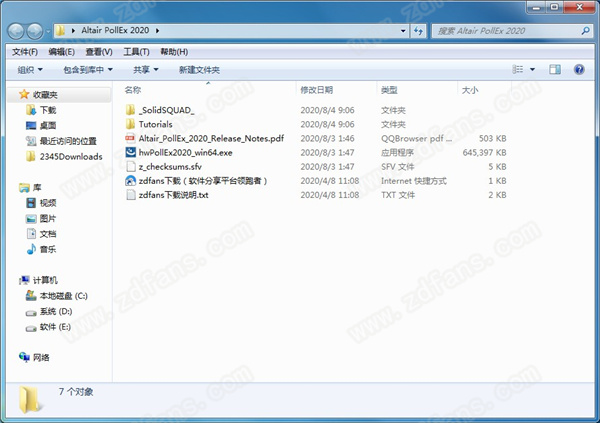Open 最近访问的位置 in the sidebar

(68, 141)
